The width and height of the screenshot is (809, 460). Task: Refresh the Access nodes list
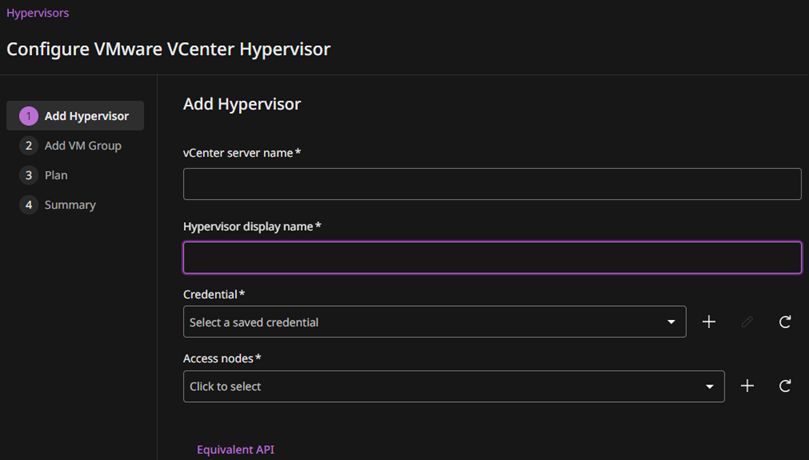click(x=785, y=386)
